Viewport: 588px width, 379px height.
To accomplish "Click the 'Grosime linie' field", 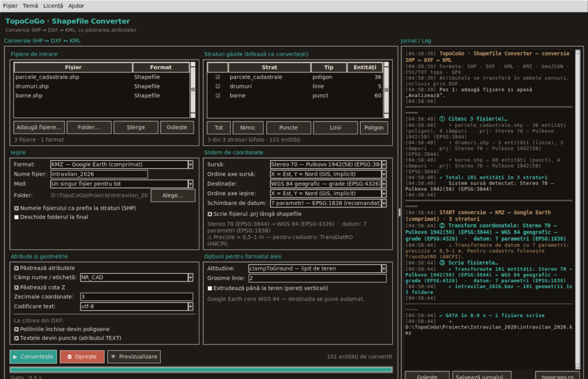I will click(x=317, y=278).
